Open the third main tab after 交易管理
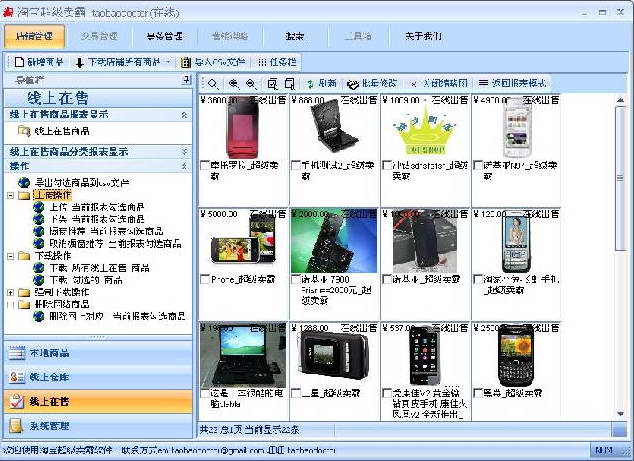The width and height of the screenshot is (634, 461). click(x=165, y=36)
